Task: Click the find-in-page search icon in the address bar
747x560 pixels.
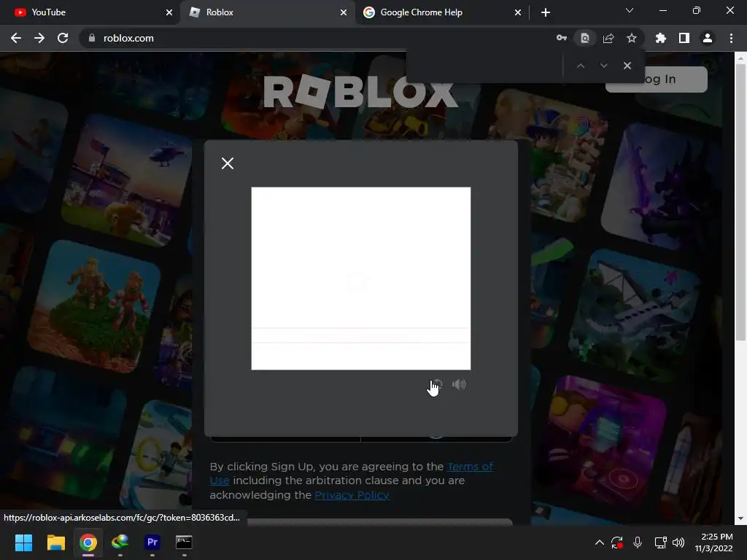Action: (585, 38)
